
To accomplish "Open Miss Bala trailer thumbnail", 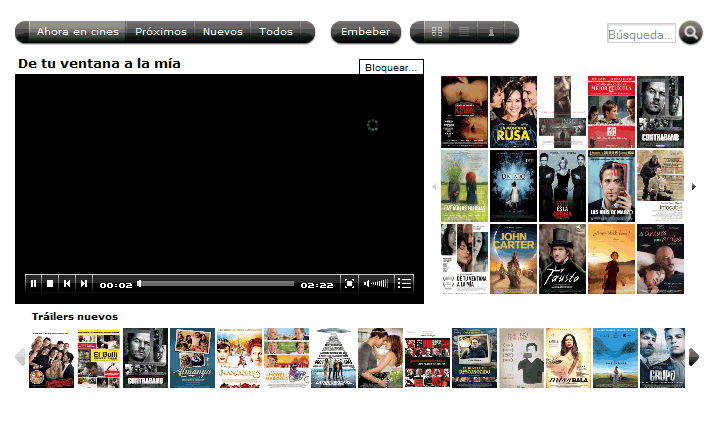I will [x=568, y=358].
